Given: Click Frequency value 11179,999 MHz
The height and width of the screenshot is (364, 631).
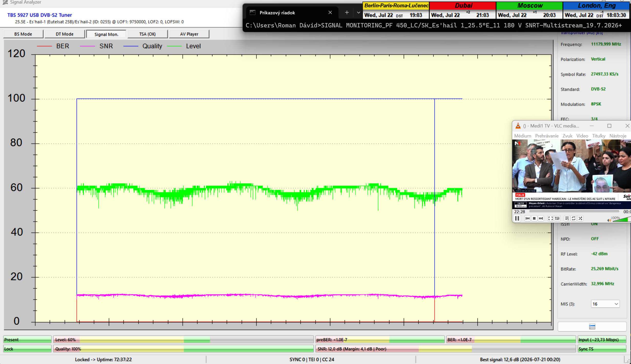Looking at the screenshot, I should pos(606,44).
